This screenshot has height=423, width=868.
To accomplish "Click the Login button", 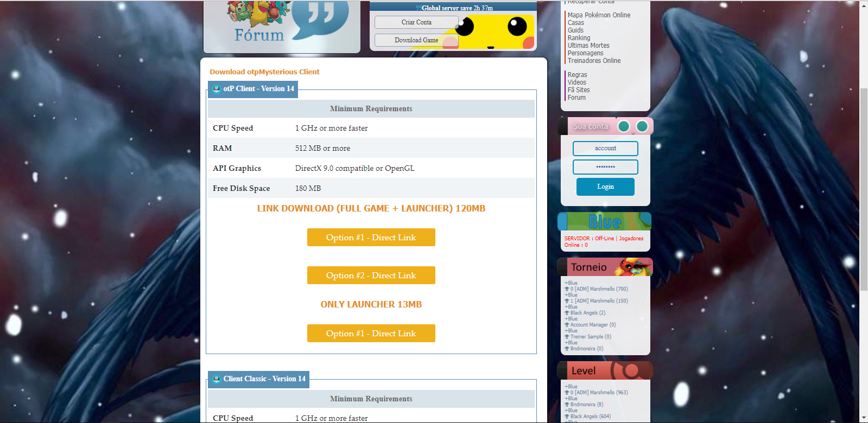I will 605,187.
